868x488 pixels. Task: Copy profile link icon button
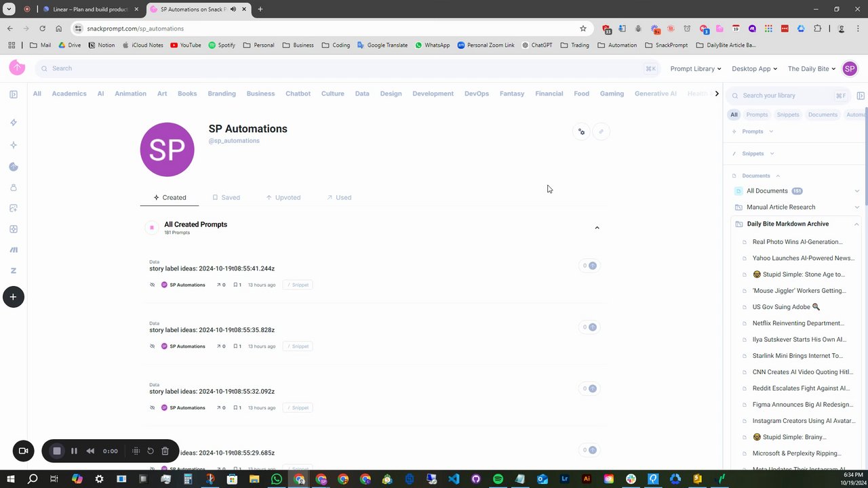pos(601,131)
